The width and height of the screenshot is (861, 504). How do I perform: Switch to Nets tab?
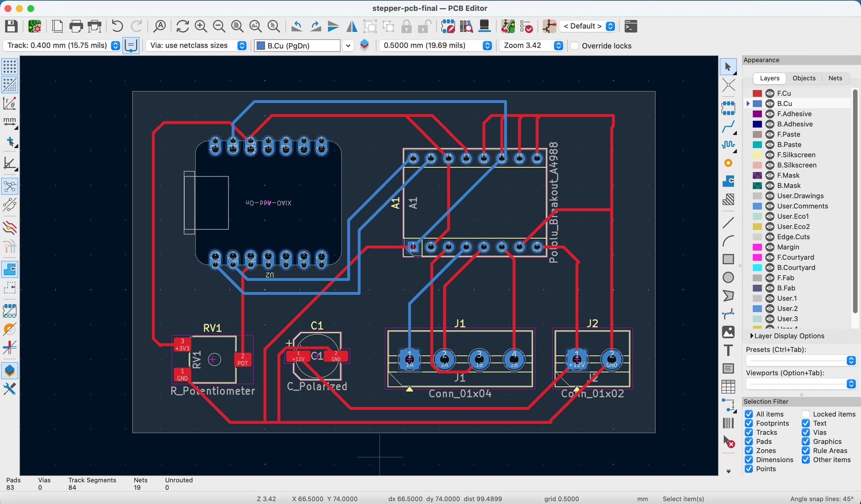point(835,78)
